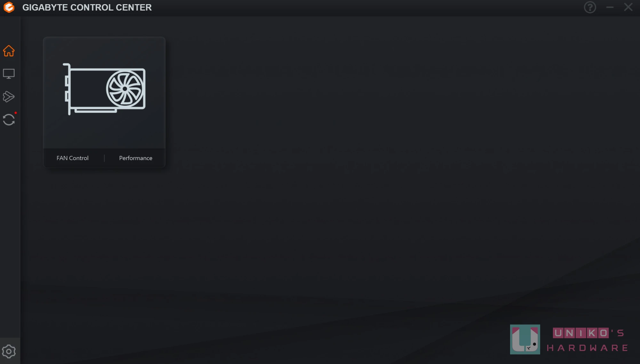
Task: Open the monitor display section in sidebar
Action: pos(9,74)
